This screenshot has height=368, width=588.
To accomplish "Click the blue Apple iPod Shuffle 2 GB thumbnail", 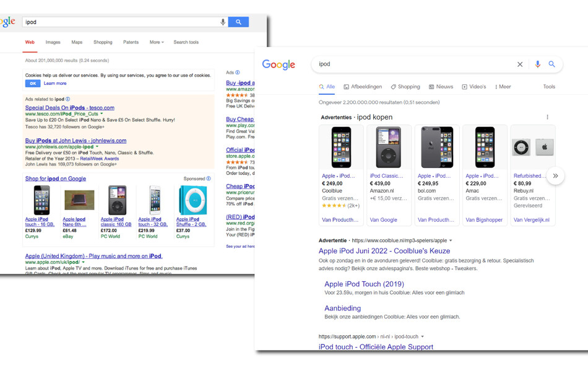I will (193, 199).
